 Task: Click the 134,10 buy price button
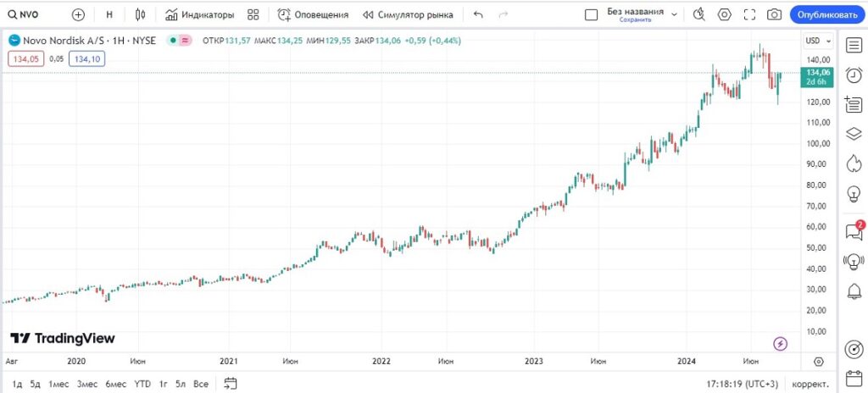87,58
